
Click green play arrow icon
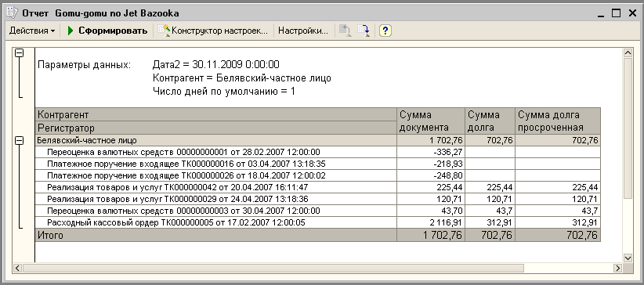71,31
